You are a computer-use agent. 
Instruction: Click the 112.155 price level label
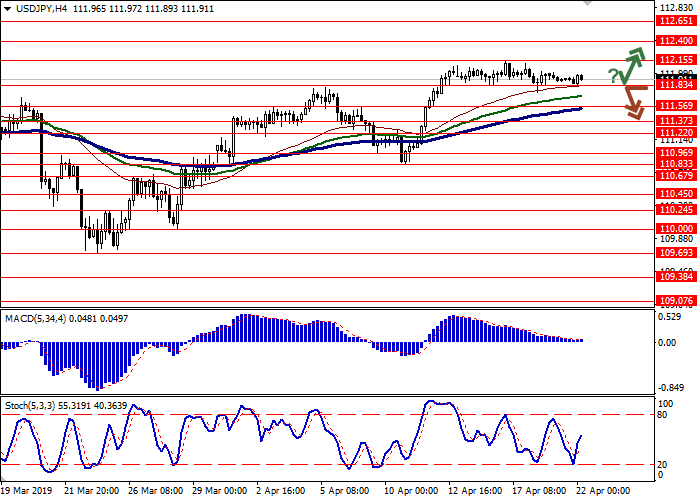click(675, 60)
